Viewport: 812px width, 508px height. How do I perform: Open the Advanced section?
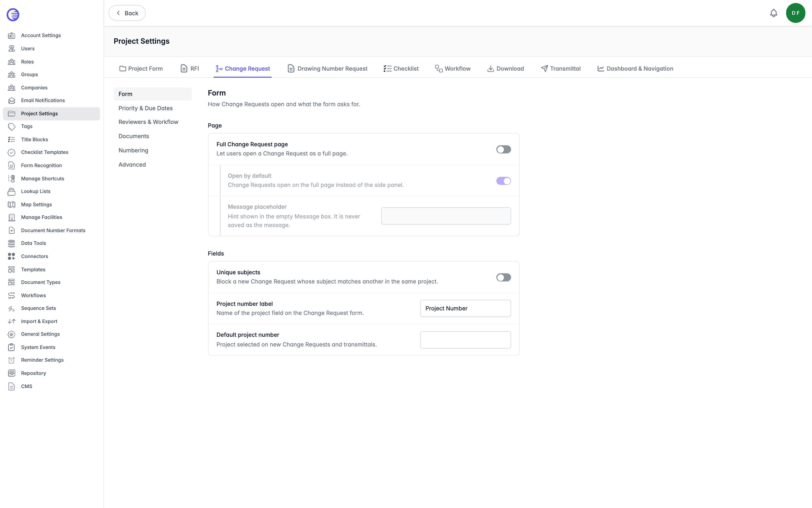click(x=153, y=165)
